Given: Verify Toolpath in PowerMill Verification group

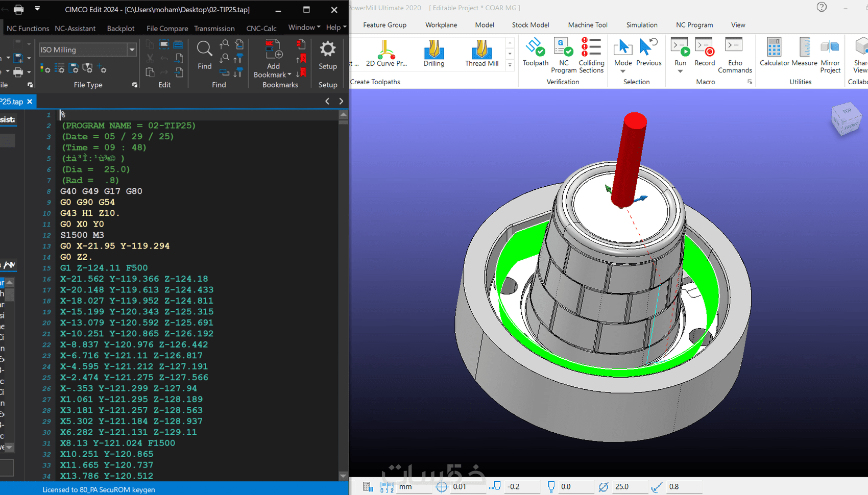Looking at the screenshot, I should [x=535, y=52].
